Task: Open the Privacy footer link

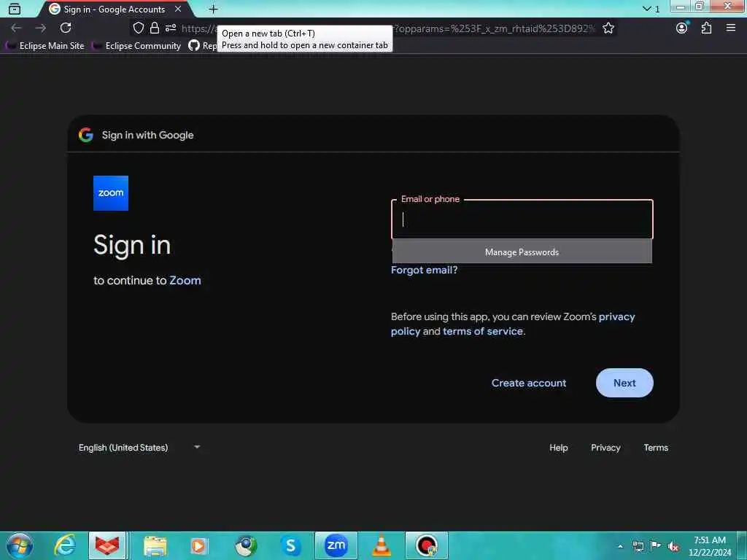Action: tap(605, 448)
